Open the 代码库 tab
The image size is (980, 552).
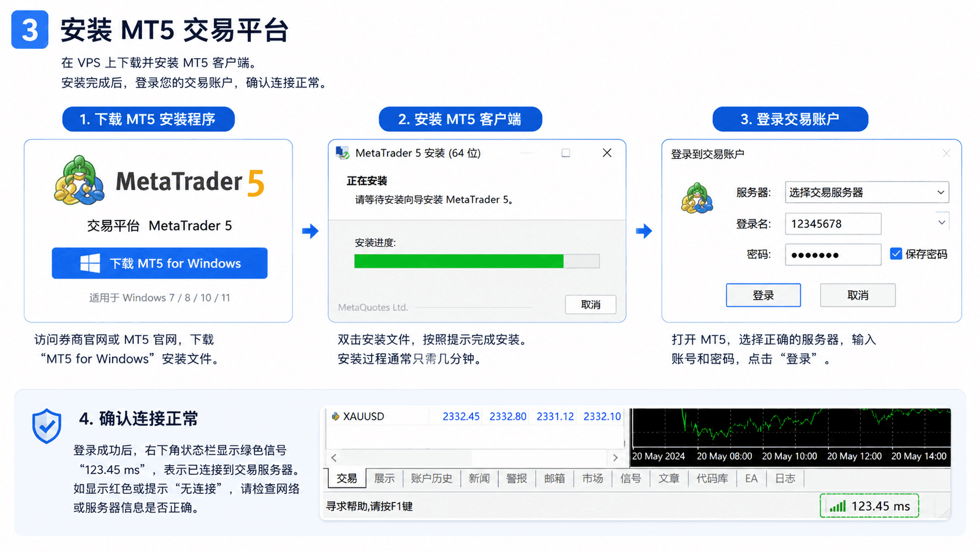[x=712, y=479]
